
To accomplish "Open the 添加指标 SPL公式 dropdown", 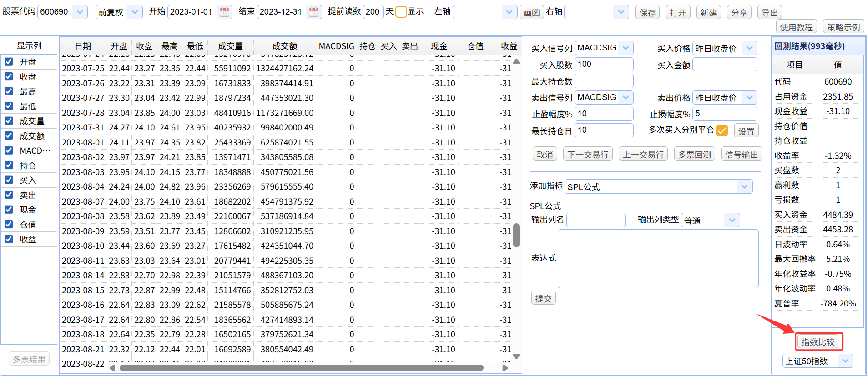I will pyautogui.click(x=744, y=186).
